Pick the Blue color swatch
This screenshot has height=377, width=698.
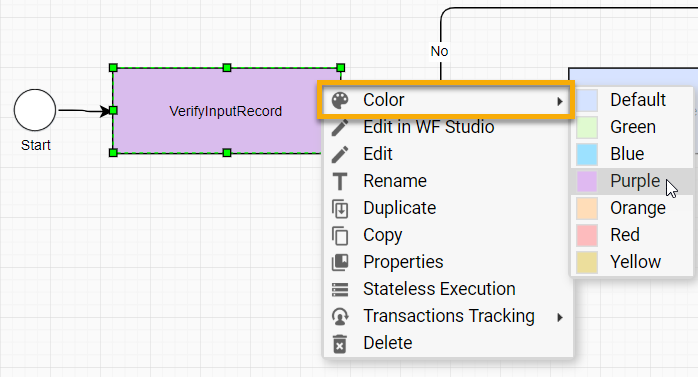(x=587, y=154)
